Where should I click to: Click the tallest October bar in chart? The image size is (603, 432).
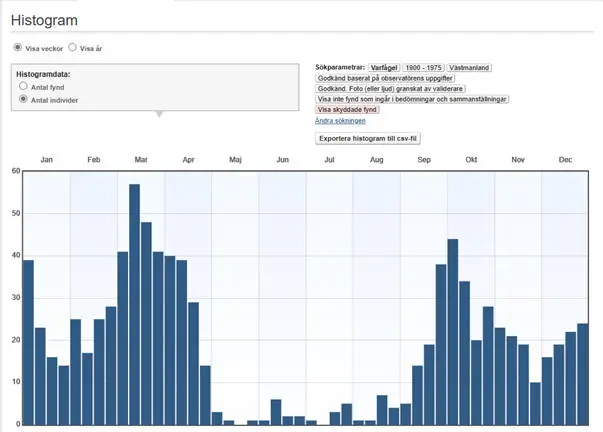452,331
